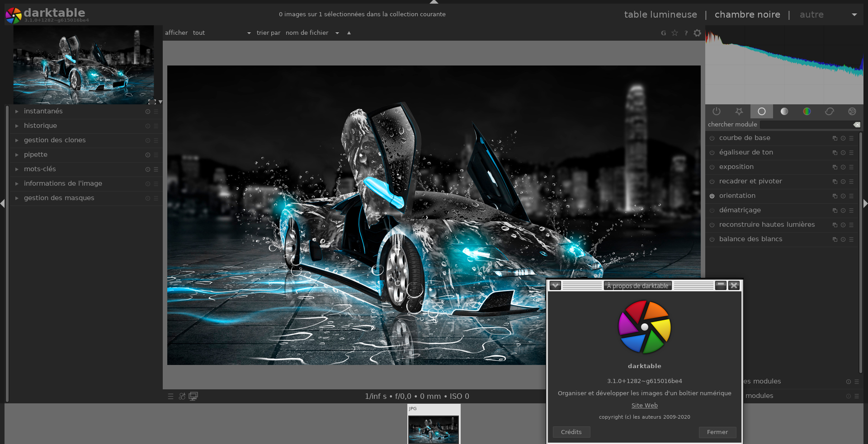Collapse the left panel with the edge arrow
The width and height of the screenshot is (868, 444).
pyautogui.click(x=2, y=204)
